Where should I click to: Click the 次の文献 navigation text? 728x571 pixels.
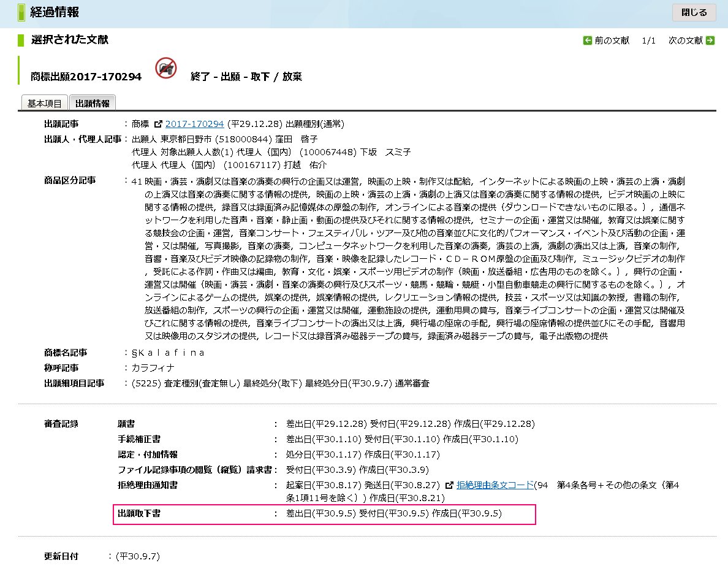686,39
